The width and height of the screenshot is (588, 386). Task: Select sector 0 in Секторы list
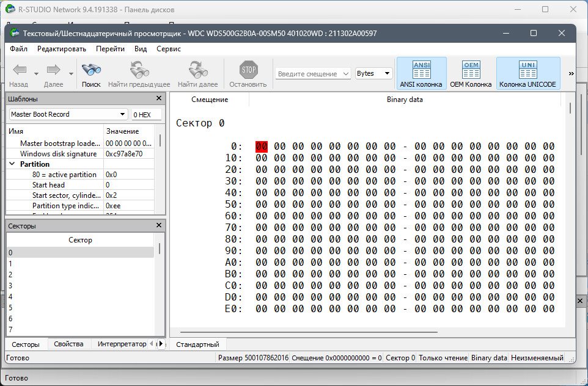80,253
